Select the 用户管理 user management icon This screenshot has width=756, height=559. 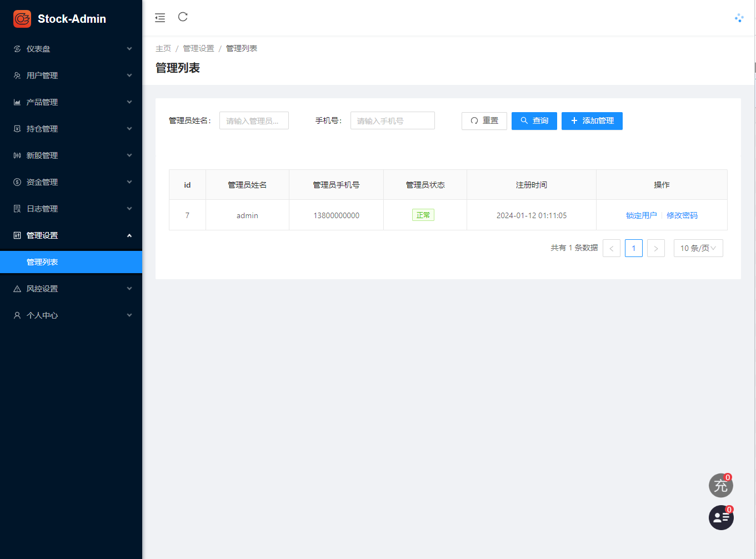(17, 75)
